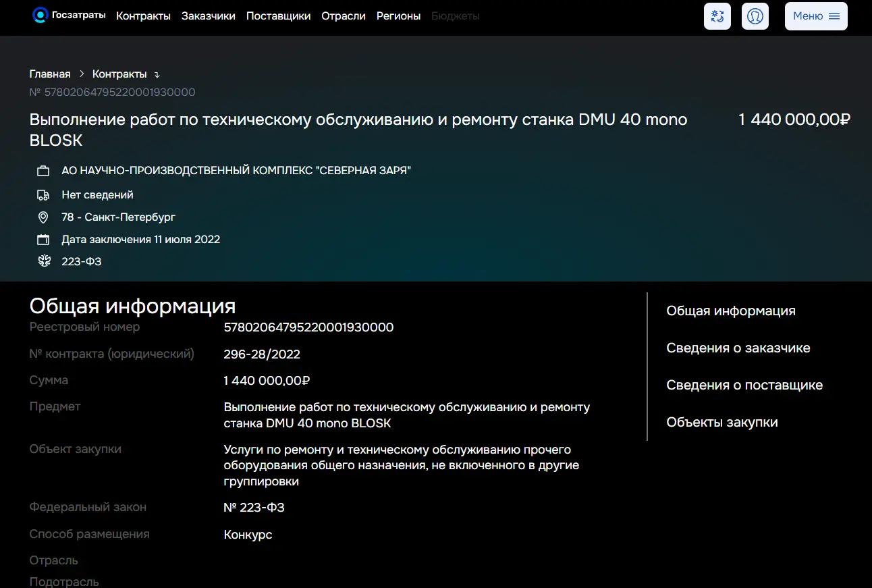Jump to Сведения о заказчике section
This screenshot has height=588, width=872.
[738, 348]
